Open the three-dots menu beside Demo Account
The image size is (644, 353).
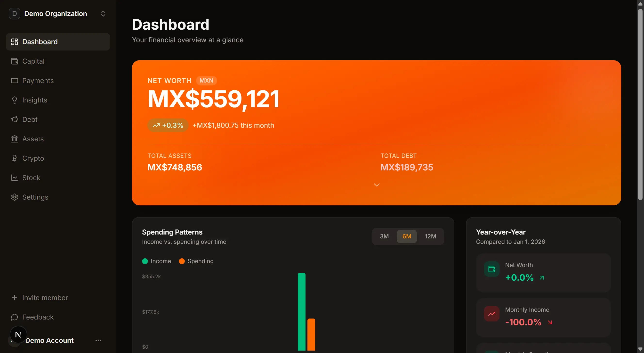tap(98, 340)
